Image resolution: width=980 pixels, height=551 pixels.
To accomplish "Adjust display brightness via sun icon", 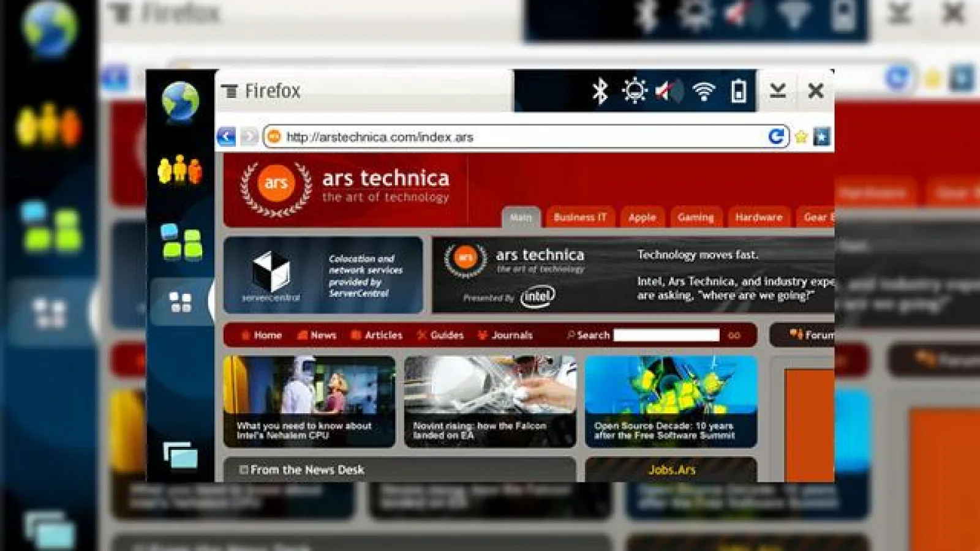I will (x=635, y=91).
